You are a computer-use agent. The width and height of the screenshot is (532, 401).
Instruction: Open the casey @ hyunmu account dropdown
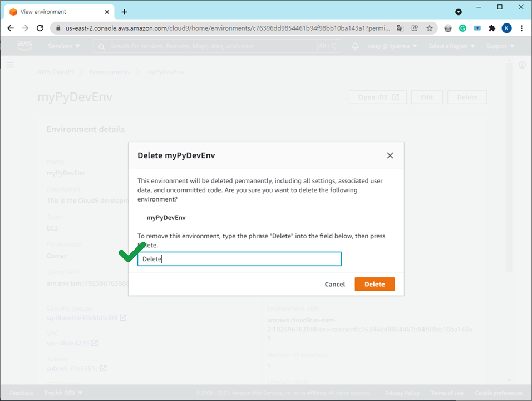click(392, 46)
